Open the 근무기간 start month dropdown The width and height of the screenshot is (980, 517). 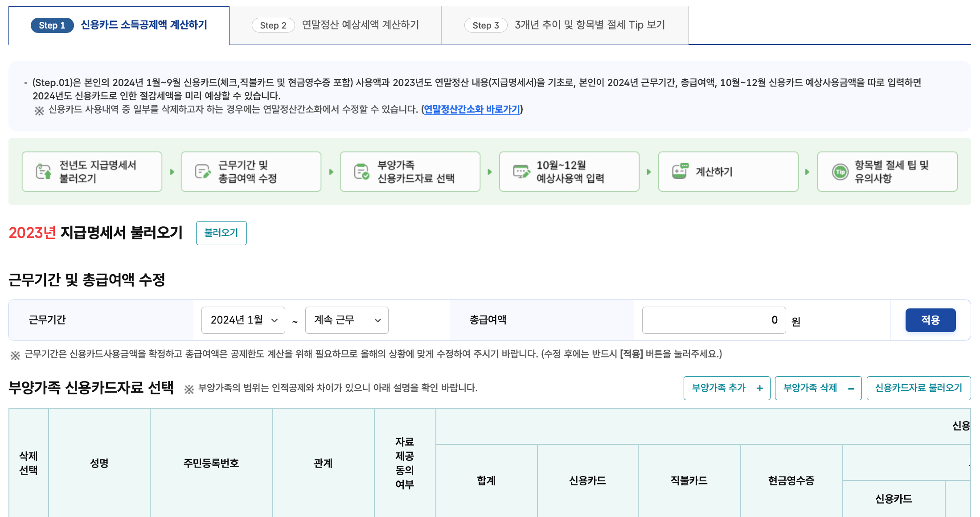tap(243, 320)
